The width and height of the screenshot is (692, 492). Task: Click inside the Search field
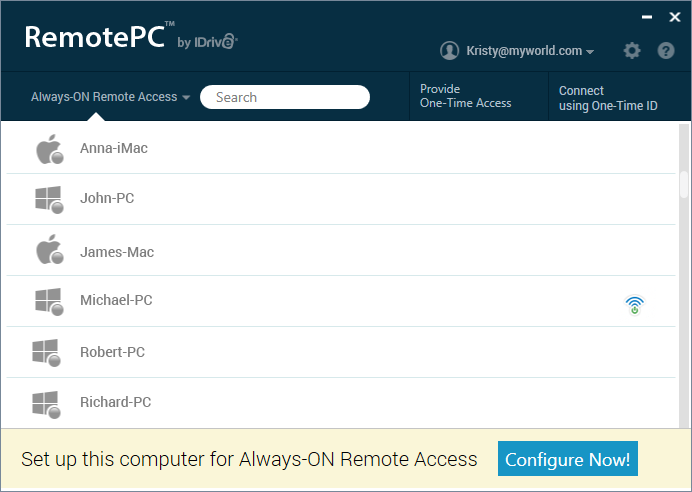(x=285, y=97)
